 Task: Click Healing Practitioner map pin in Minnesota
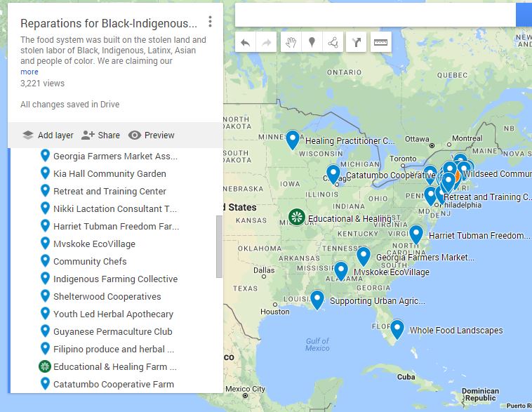[x=293, y=139]
